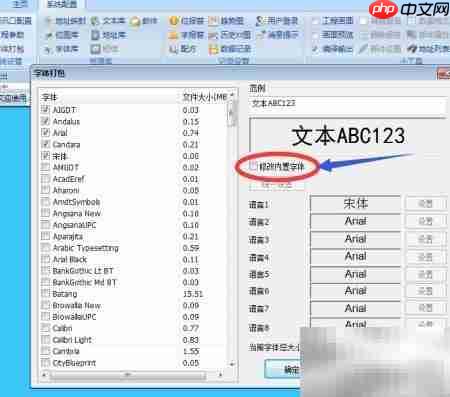The image size is (450, 397).
Task: Click the font list horizontal scrollbar thumb
Action: pyautogui.click(x=128, y=375)
